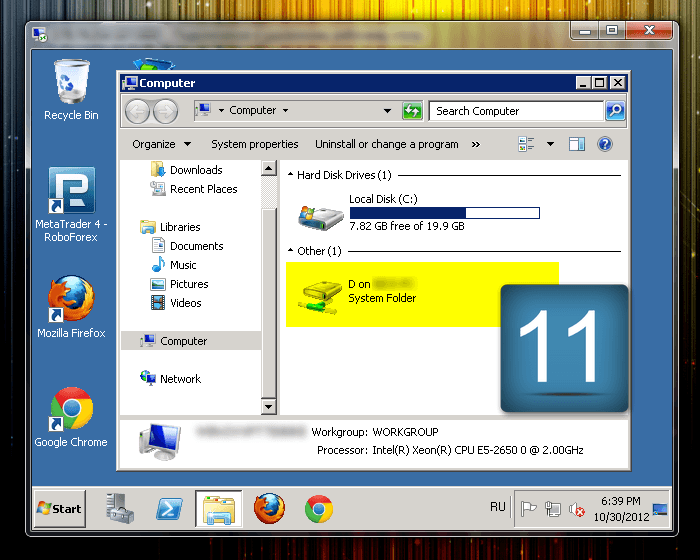Show hidden toolbar commands with chevron
700x560 pixels.
(x=475, y=144)
